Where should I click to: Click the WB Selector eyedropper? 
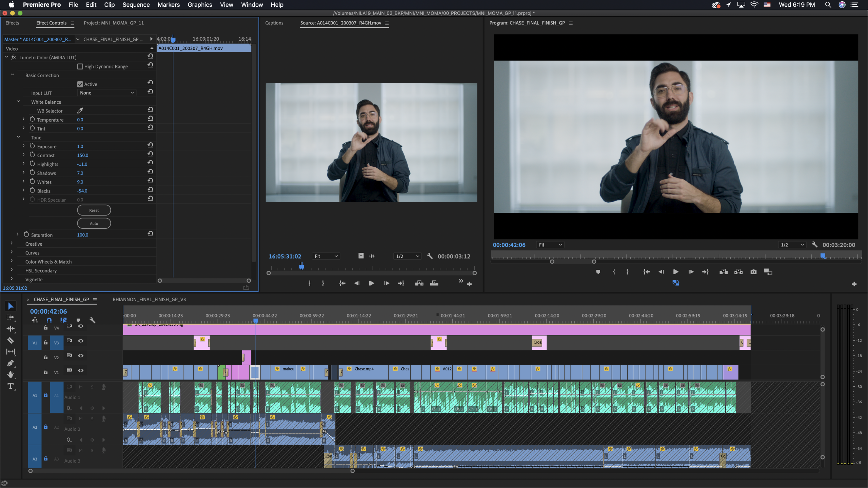coord(80,110)
